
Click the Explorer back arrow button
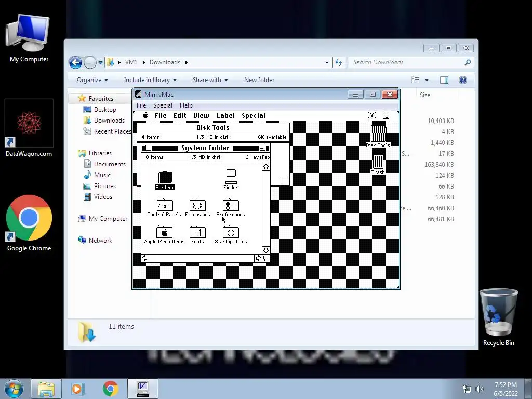pos(75,62)
